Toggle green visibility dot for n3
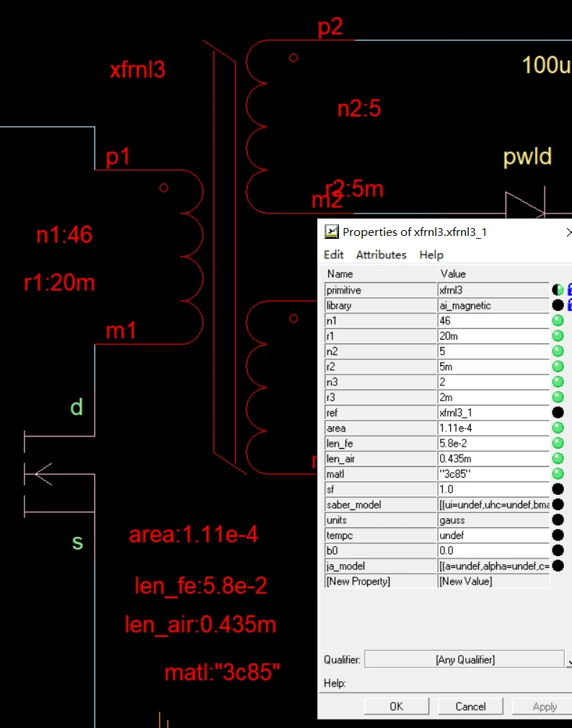Screen dimensions: 572x728 point(558,382)
